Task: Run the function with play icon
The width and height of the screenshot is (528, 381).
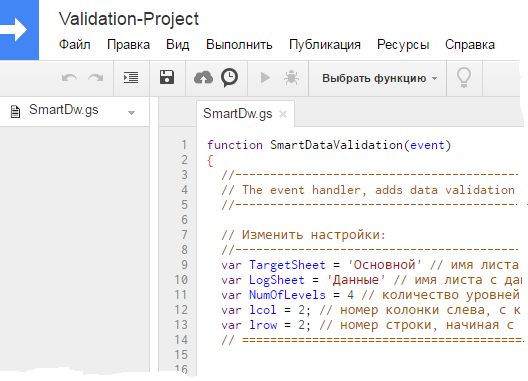Action: 265,78
